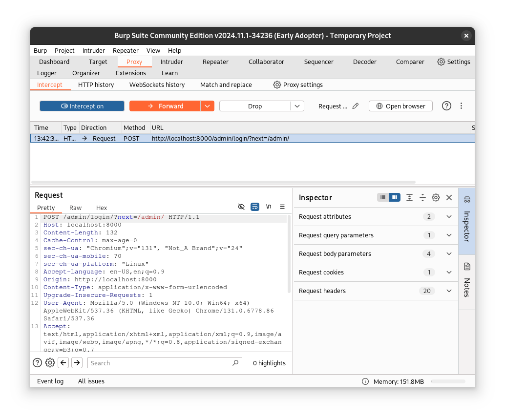Open the View menu

[x=153, y=51]
